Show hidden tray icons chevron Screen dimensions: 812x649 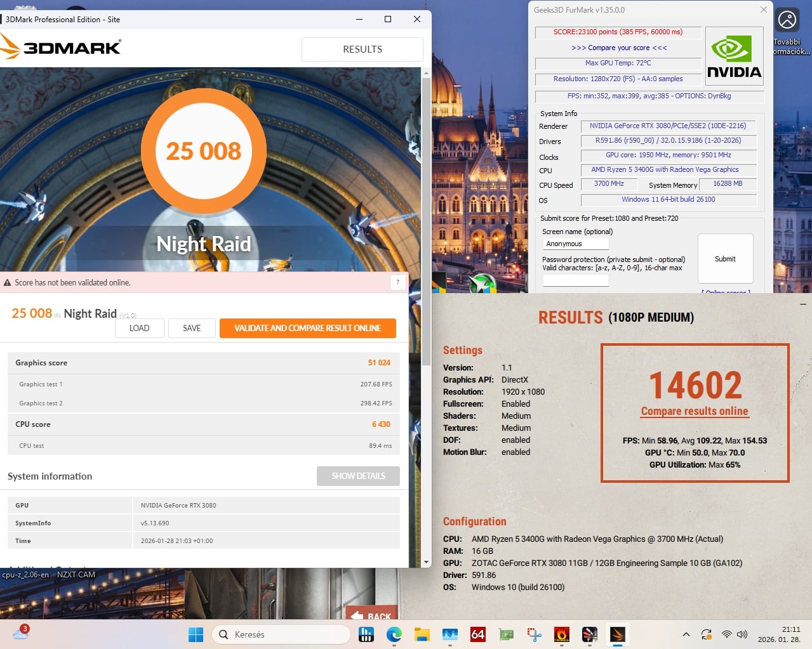[686, 634]
